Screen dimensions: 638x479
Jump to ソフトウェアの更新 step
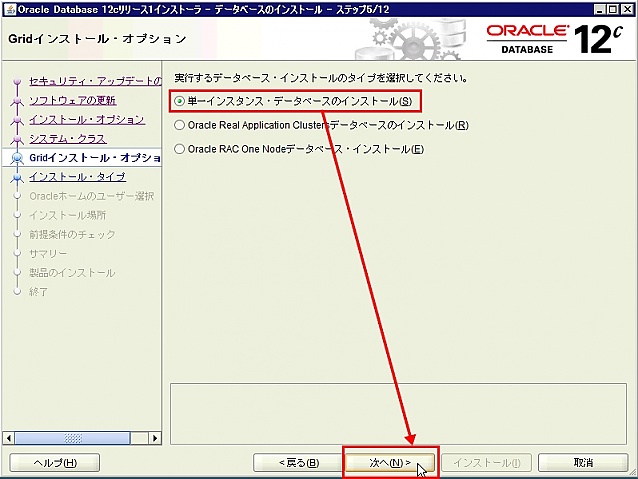pyautogui.click(x=73, y=100)
